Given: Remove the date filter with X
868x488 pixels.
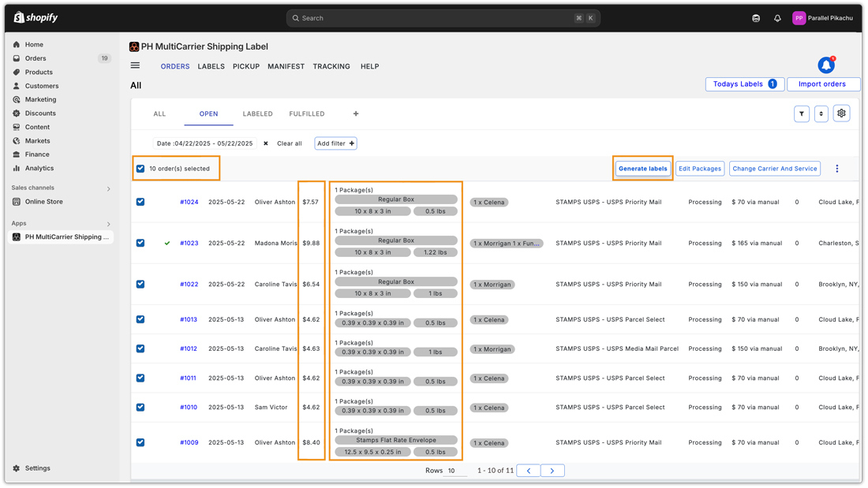Looking at the screenshot, I should coord(266,143).
